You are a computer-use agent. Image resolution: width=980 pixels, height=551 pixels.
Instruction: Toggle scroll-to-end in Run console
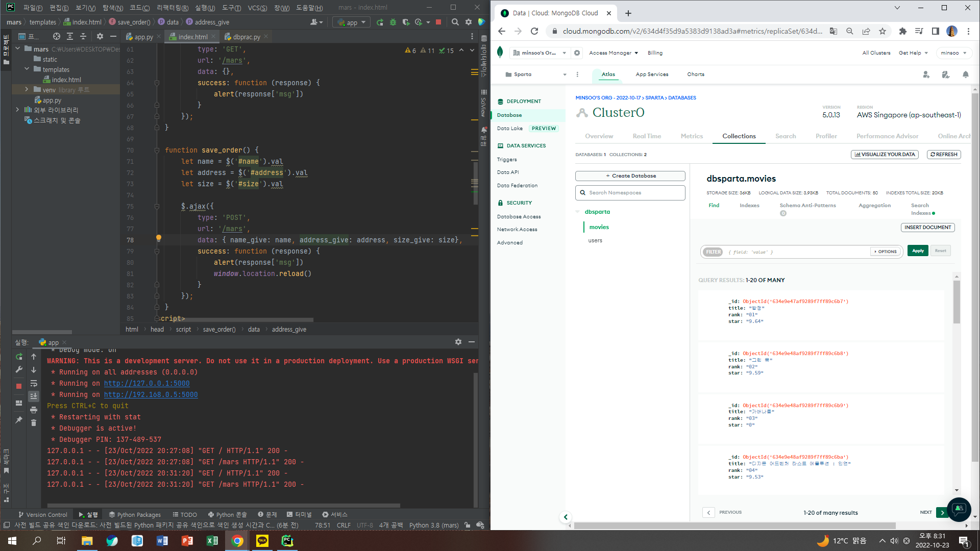point(34,396)
